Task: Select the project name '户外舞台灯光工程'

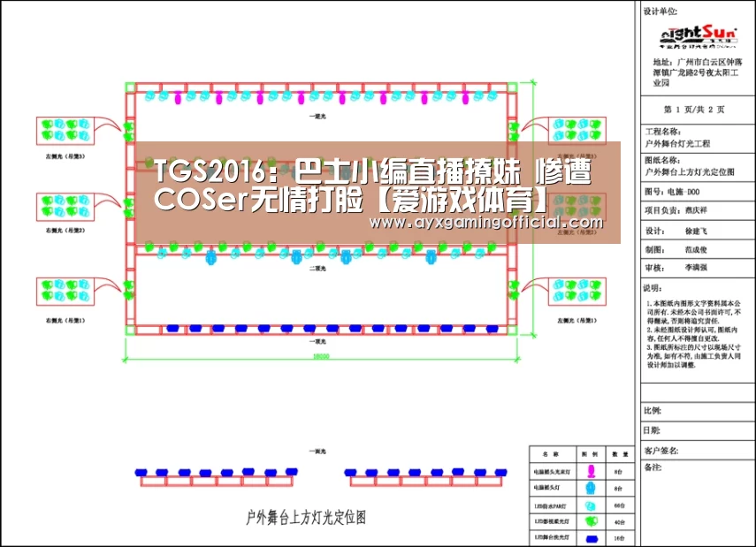Action: (x=677, y=144)
